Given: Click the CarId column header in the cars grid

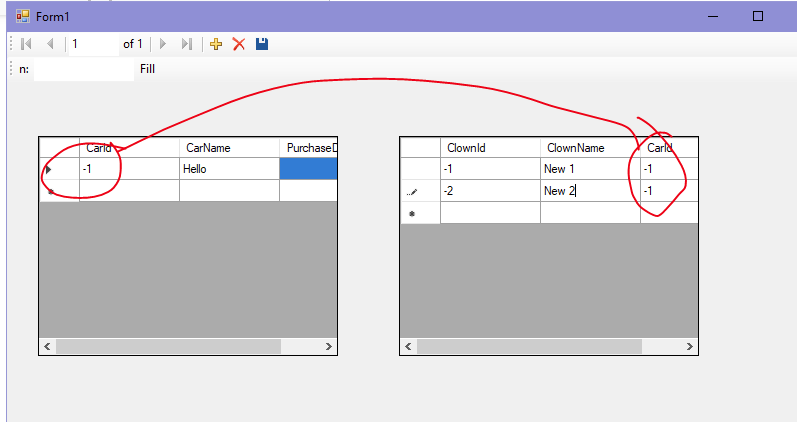Looking at the screenshot, I should [x=130, y=148].
